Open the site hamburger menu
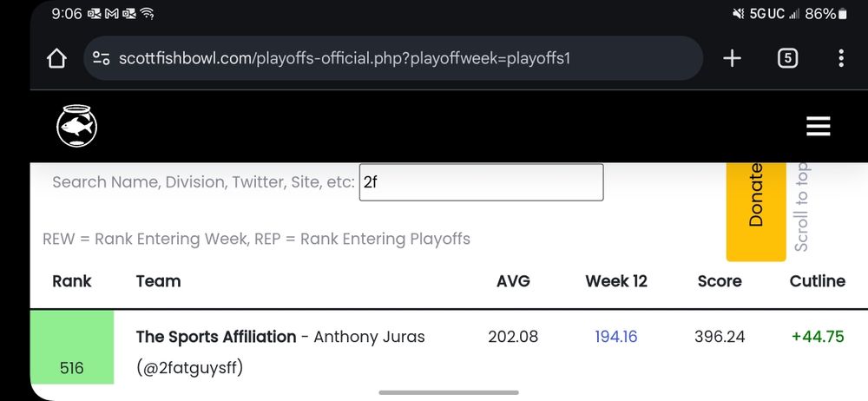 point(818,127)
